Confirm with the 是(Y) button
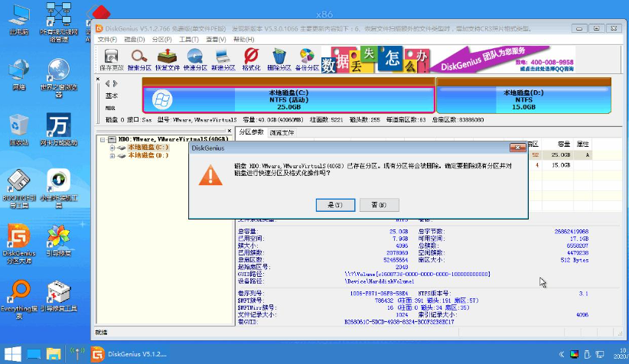Image resolution: width=629 pixels, height=364 pixels. pyautogui.click(x=335, y=205)
